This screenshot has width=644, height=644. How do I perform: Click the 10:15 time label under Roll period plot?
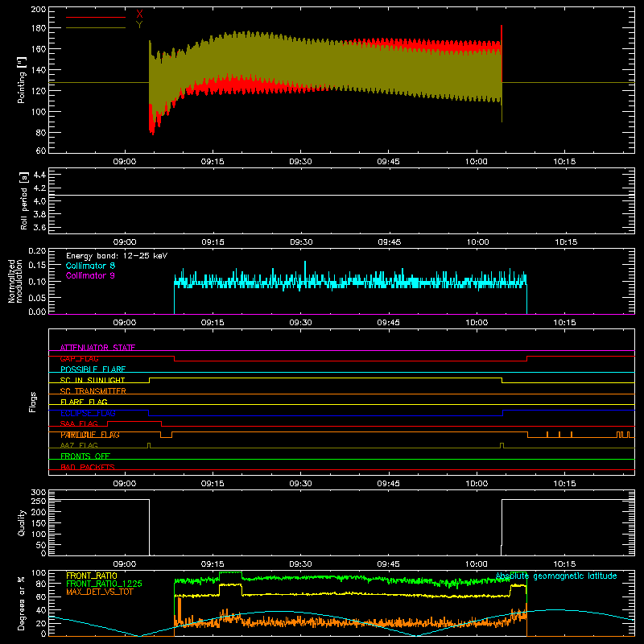566,242
